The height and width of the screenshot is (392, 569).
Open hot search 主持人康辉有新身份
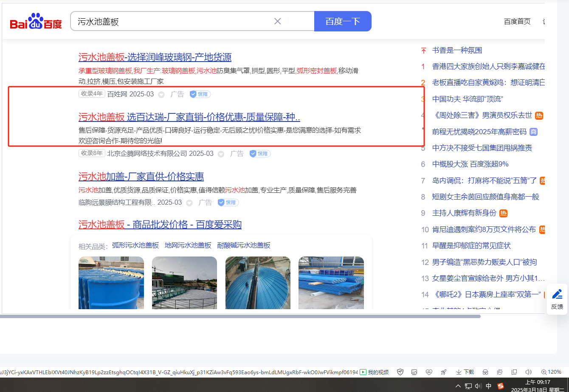464,213
